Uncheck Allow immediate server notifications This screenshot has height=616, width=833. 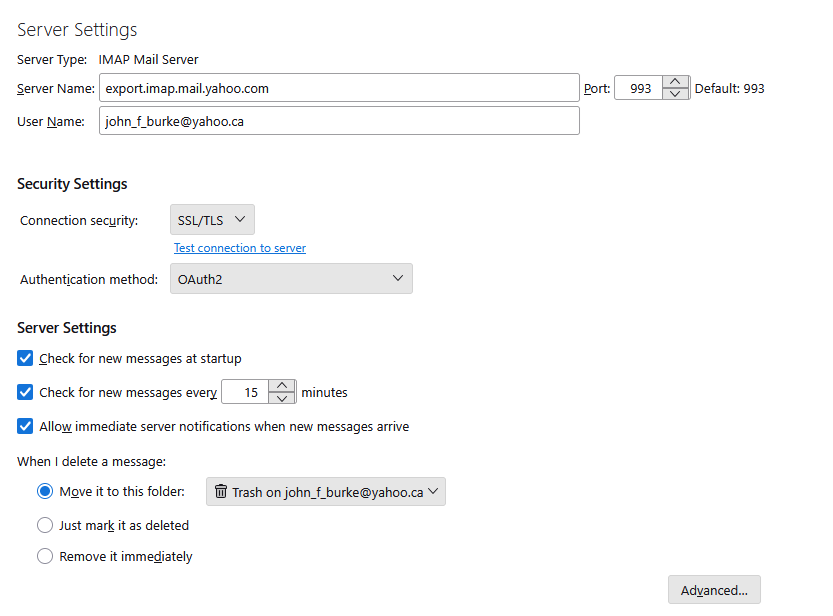[x=26, y=426]
